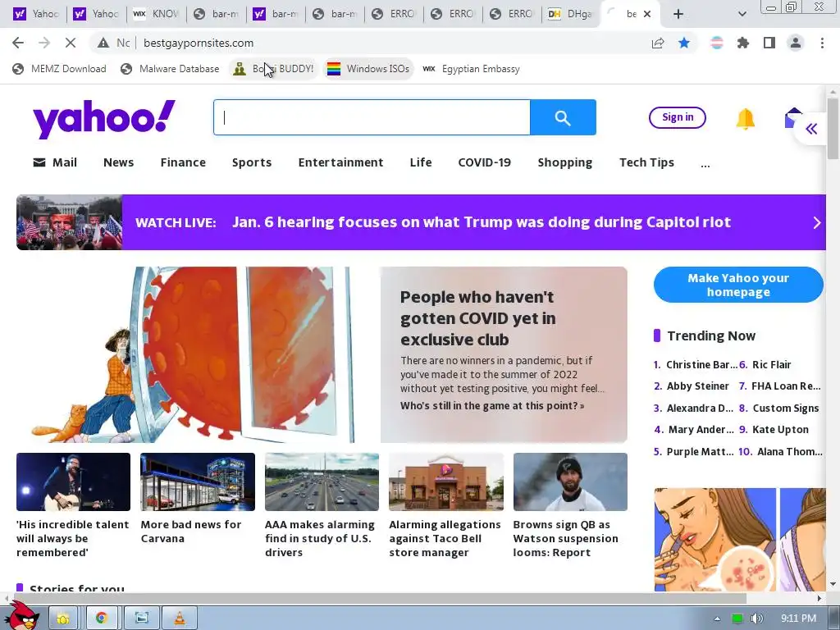Image resolution: width=840 pixels, height=630 pixels.
Task: Open the Entertainment section
Action: pyautogui.click(x=340, y=162)
